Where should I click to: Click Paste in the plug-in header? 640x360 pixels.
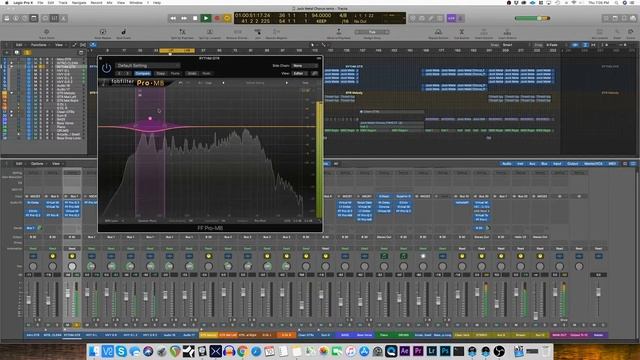click(175, 73)
